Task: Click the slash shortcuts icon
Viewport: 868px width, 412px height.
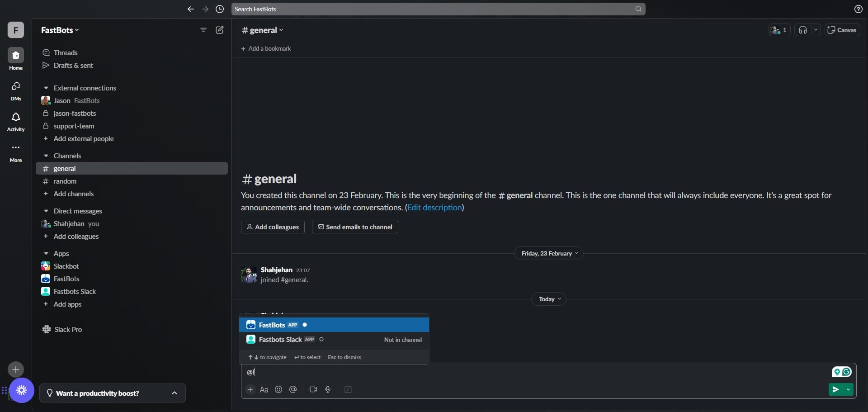Action: click(348, 389)
